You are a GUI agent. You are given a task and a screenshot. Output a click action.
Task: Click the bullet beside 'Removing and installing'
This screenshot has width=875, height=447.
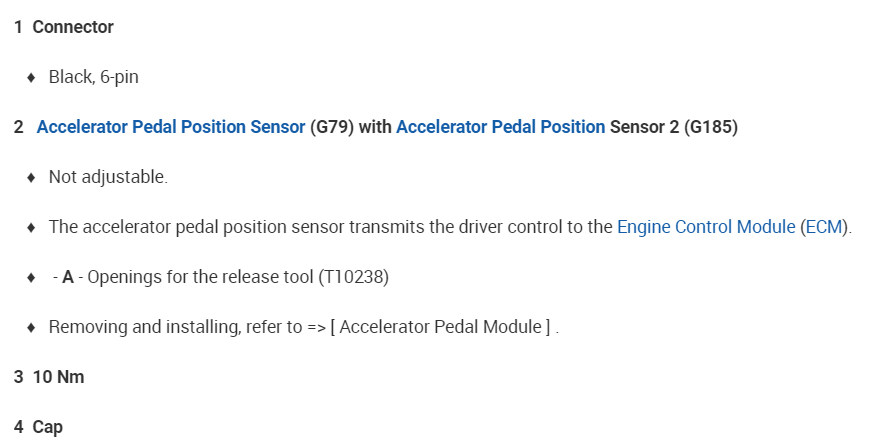32,328
